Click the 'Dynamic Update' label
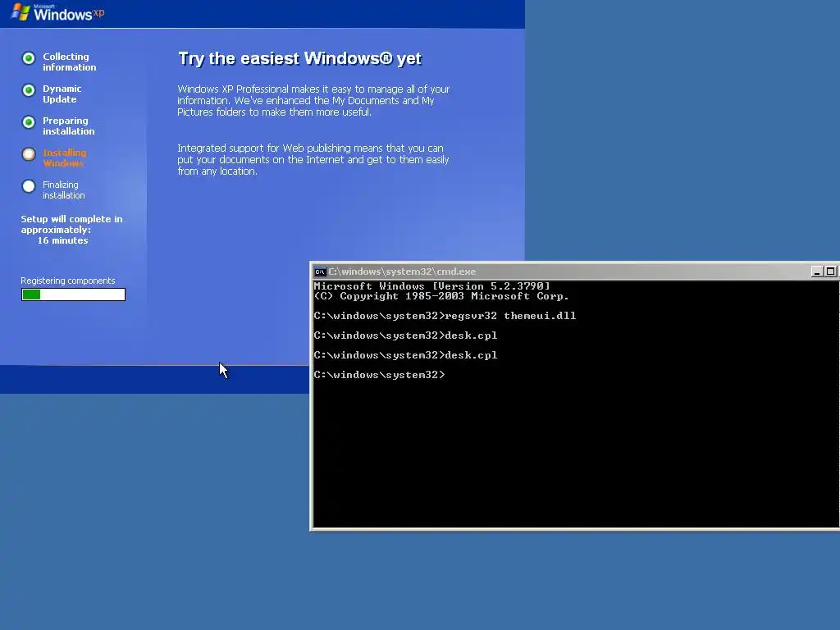Image resolution: width=840 pixels, height=630 pixels. 62,94
